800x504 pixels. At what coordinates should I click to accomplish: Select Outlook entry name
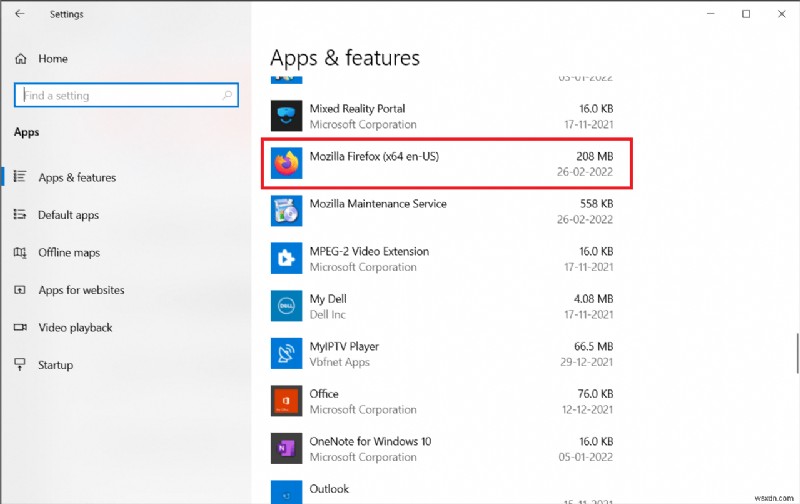tap(329, 489)
